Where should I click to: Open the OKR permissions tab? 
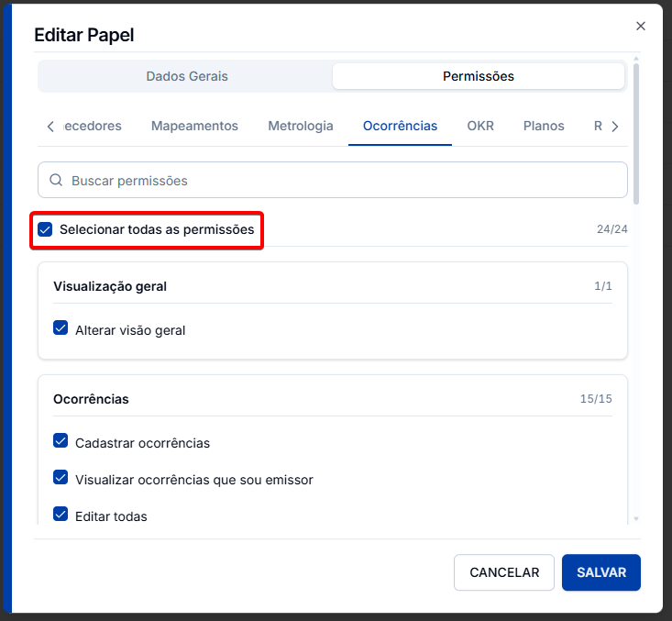480,126
